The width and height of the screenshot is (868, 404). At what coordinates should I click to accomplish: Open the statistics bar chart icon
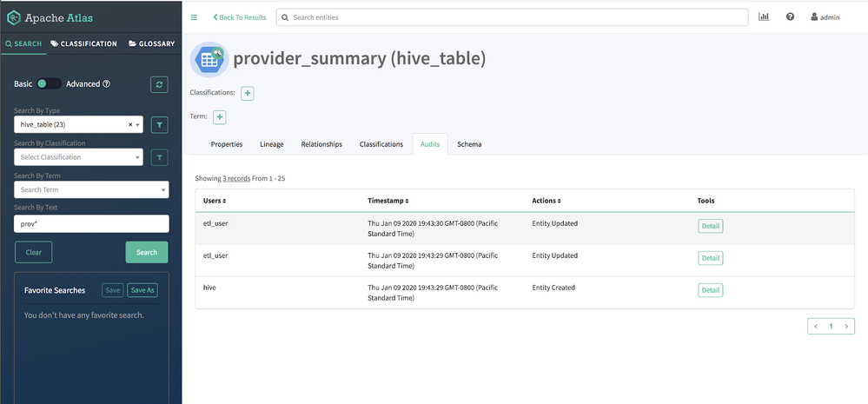(x=764, y=17)
